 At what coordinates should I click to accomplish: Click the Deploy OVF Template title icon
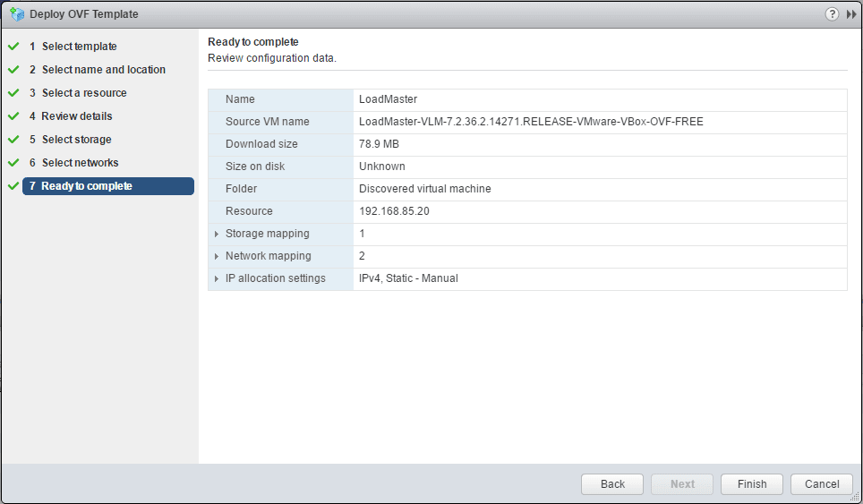click(x=17, y=13)
